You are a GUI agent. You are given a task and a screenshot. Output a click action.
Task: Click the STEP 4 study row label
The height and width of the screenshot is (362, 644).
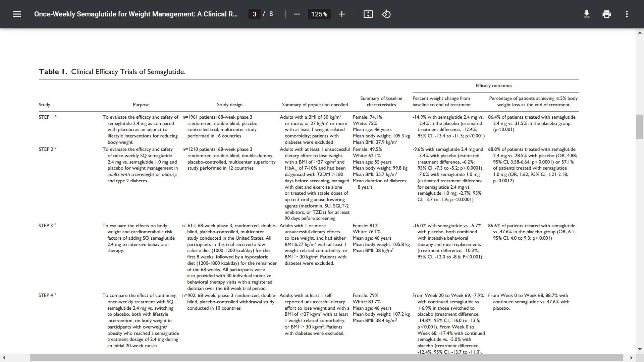click(47, 295)
